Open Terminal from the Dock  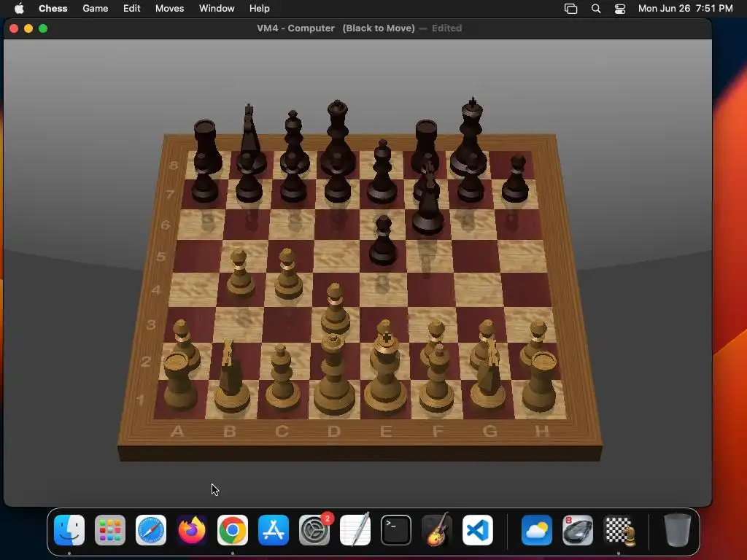396,530
